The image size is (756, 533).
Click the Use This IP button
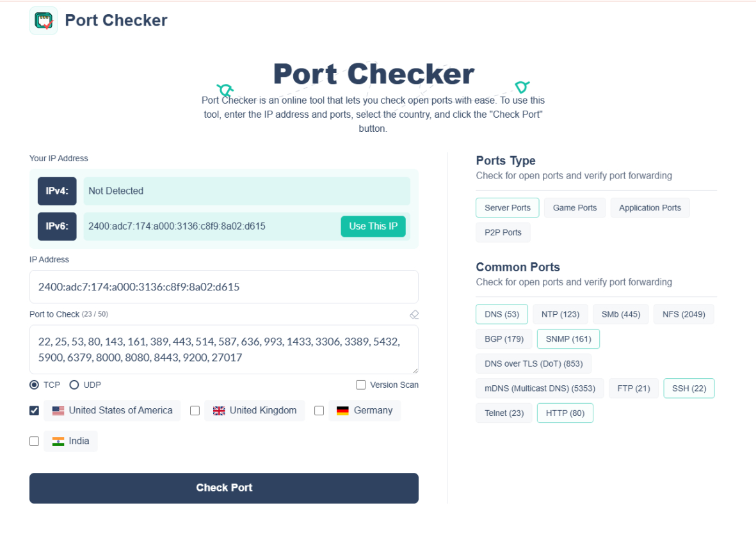pos(373,227)
